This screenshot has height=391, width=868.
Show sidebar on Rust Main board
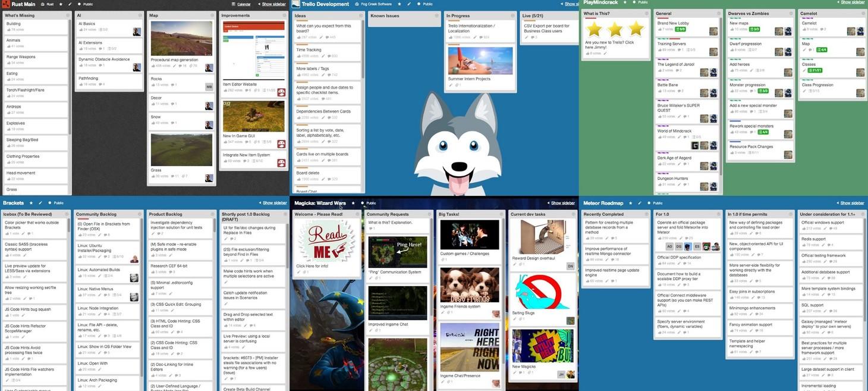click(x=272, y=4)
